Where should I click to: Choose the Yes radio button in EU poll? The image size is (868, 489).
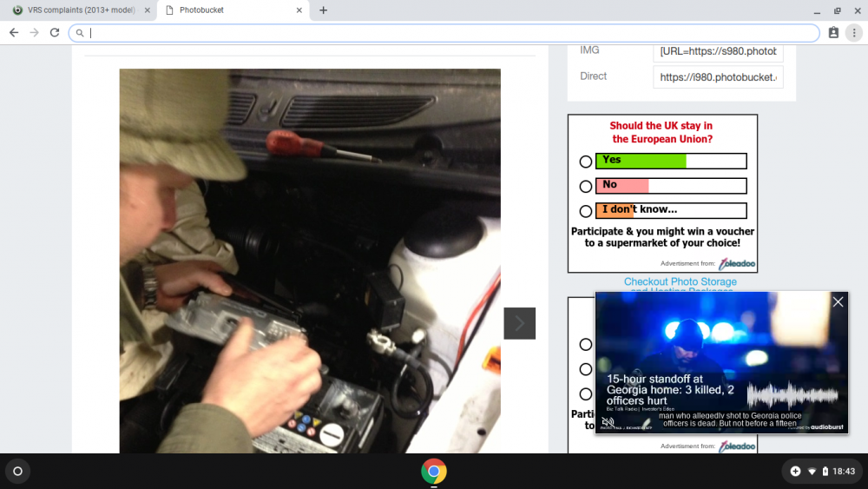[586, 162]
